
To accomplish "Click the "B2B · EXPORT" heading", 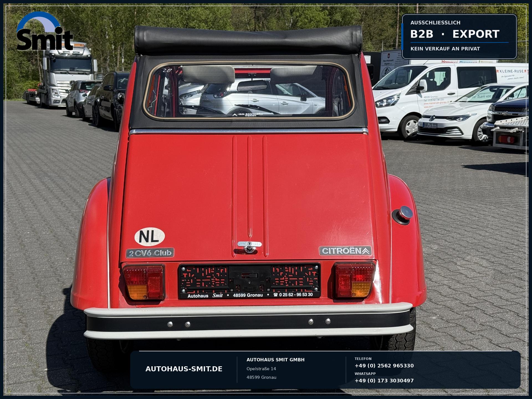I will 455,34.
